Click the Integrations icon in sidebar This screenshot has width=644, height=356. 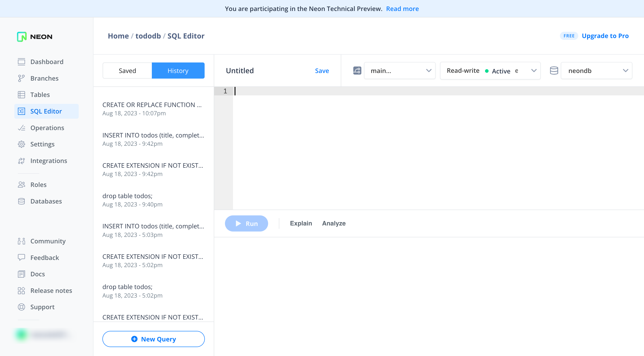[21, 161]
